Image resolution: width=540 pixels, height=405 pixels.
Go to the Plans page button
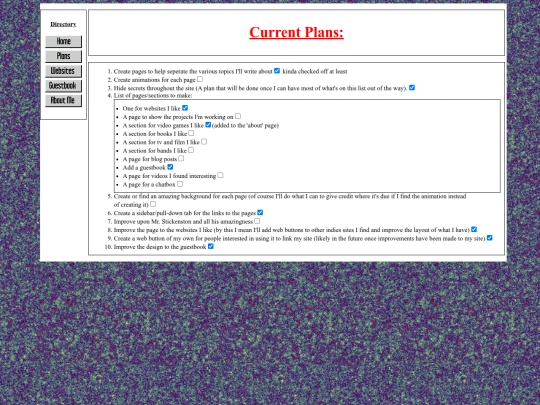63,56
